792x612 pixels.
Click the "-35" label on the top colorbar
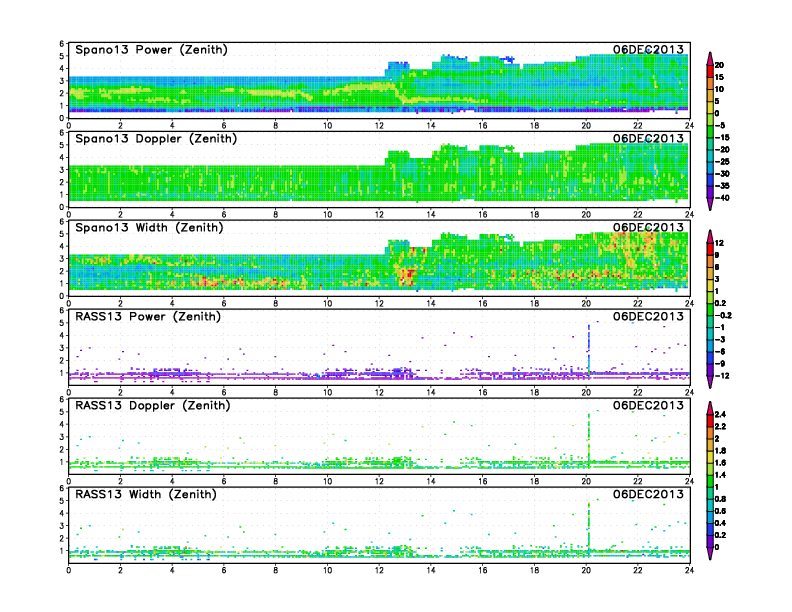click(722, 186)
